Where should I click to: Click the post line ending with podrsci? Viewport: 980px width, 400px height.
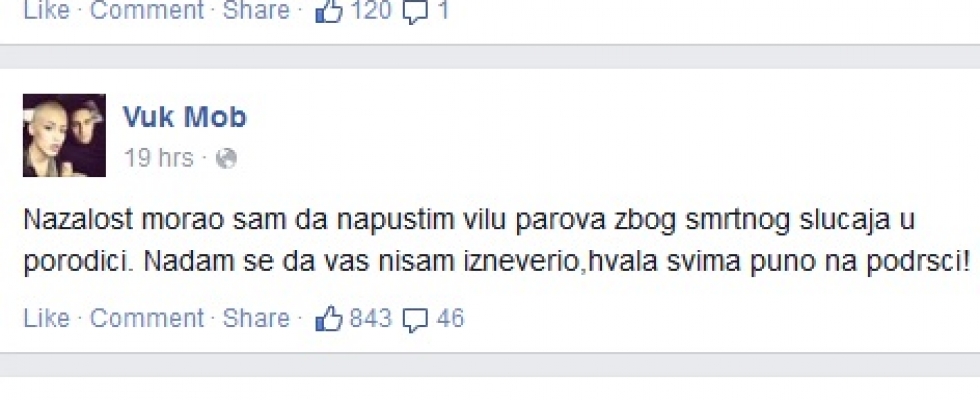[496, 263]
